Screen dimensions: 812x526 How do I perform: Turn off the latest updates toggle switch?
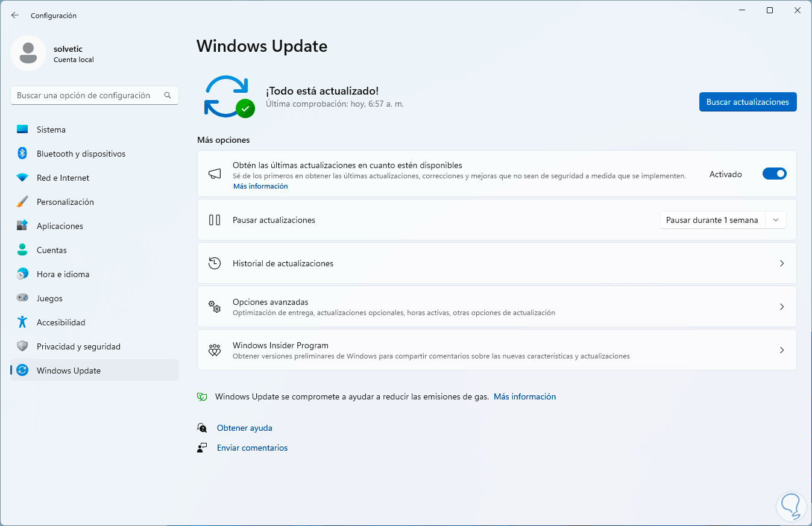coord(775,174)
